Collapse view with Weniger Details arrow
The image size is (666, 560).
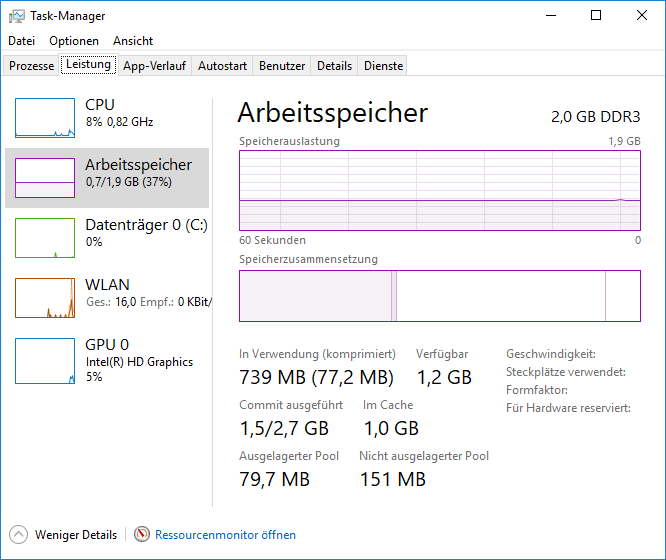[x=19, y=535]
